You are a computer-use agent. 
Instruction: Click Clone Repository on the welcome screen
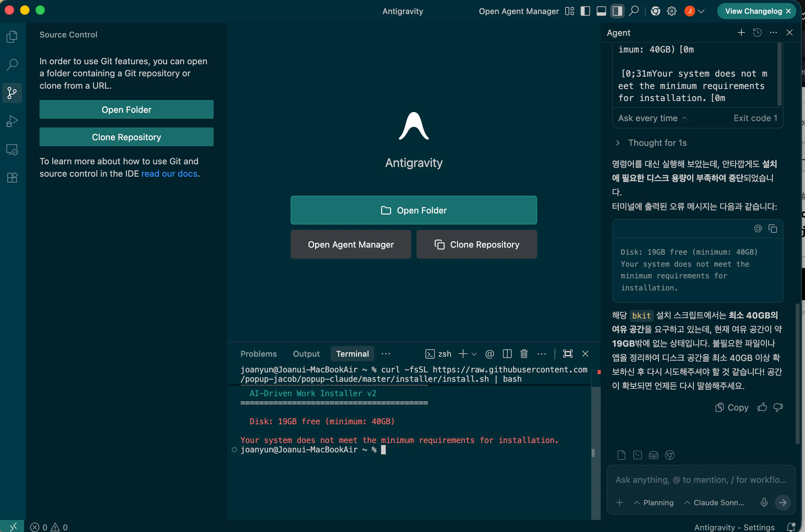point(477,245)
